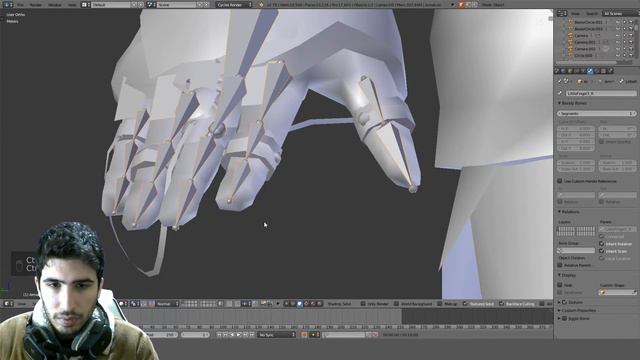Select Camera.001 in the outliner
The height and width of the screenshot is (360, 640).
585,42
